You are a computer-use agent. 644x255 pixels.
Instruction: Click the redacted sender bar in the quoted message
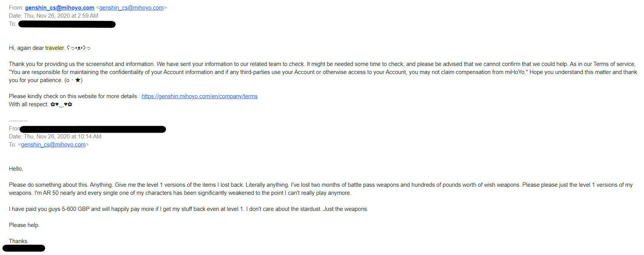coord(93,129)
